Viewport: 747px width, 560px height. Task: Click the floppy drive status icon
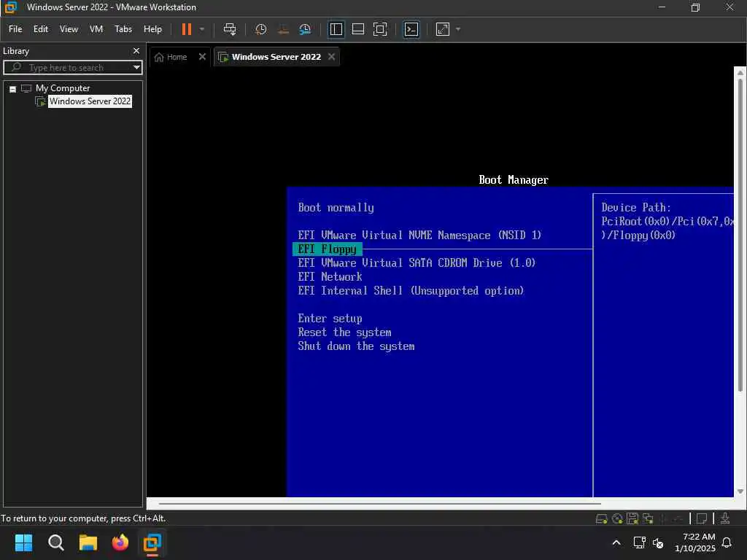tap(632, 518)
